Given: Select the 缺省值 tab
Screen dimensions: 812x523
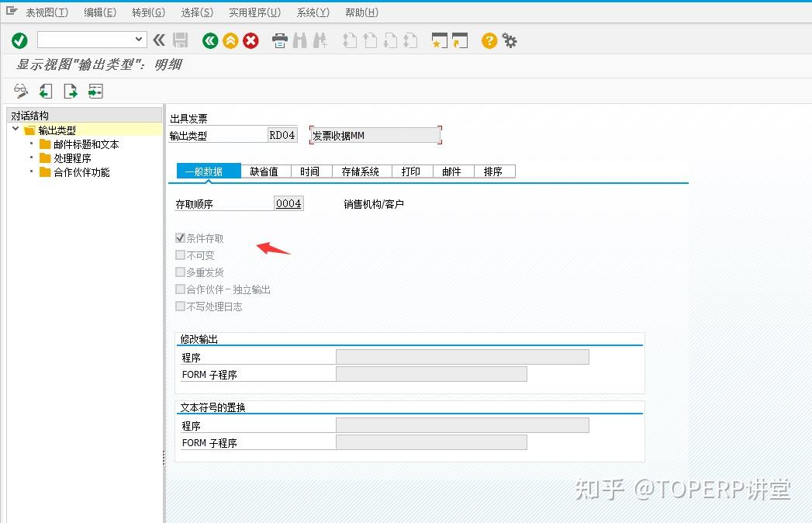Looking at the screenshot, I should point(264,171).
